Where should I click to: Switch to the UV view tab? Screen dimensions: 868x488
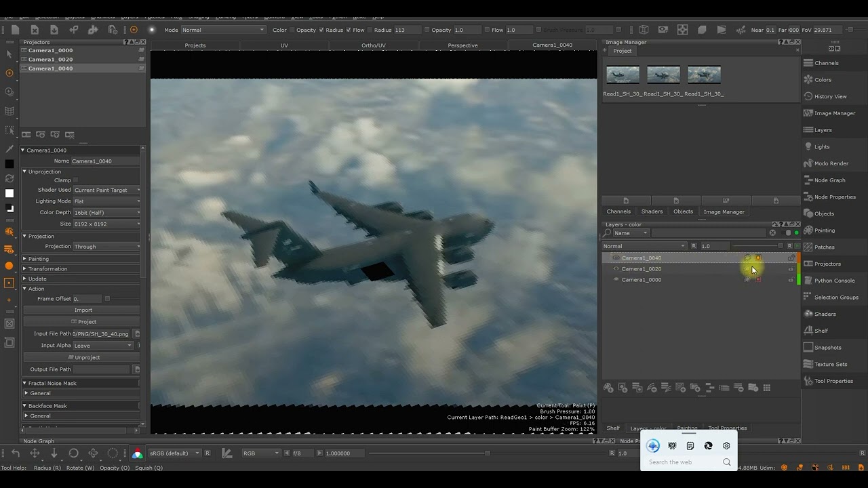(284, 45)
